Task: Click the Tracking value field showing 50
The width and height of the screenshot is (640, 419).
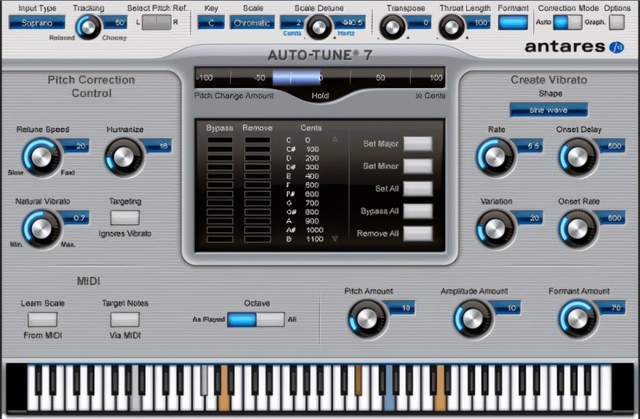Action: click(x=116, y=22)
